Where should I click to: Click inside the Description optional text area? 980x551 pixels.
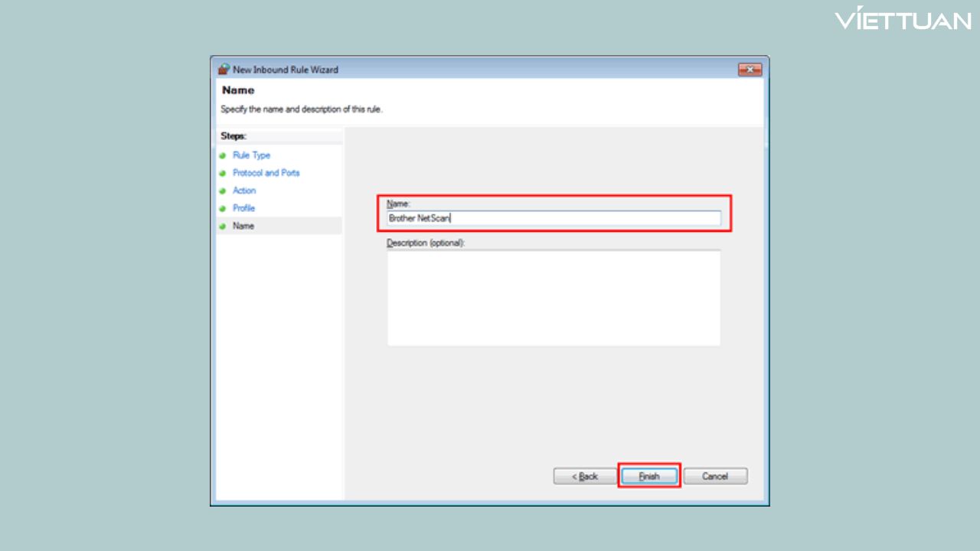(x=554, y=297)
